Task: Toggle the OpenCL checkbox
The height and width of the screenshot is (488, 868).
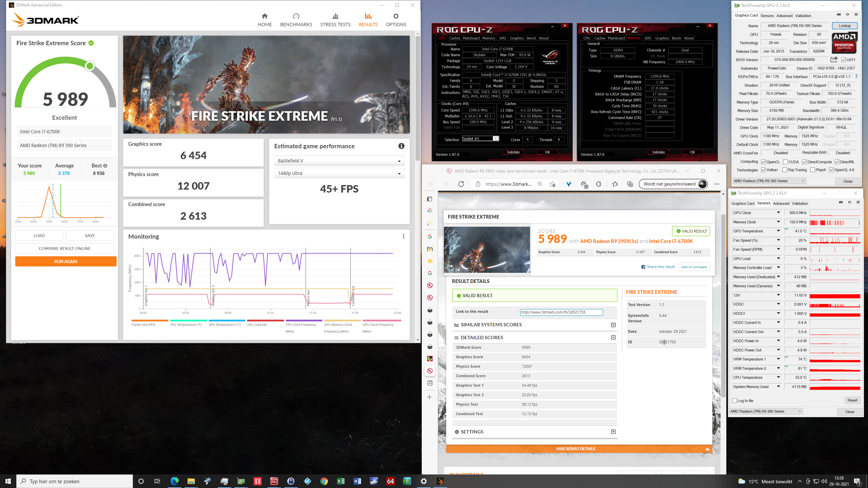Action: click(x=764, y=162)
